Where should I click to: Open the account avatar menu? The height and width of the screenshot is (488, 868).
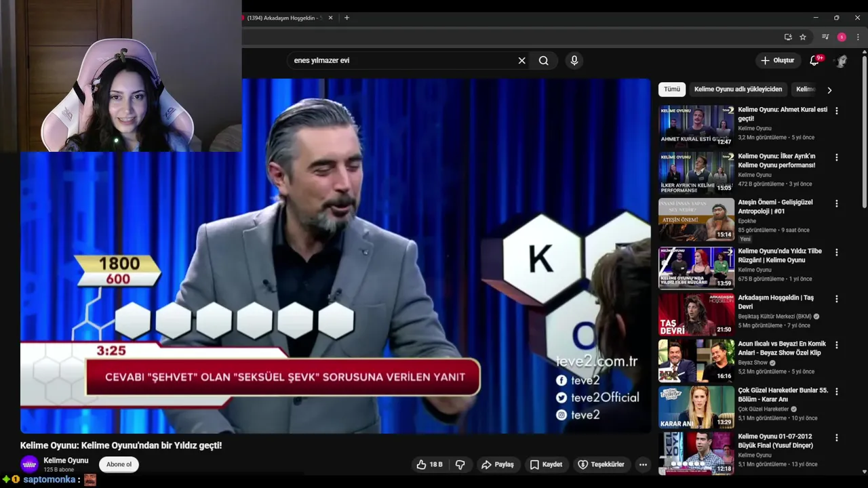[x=842, y=60]
